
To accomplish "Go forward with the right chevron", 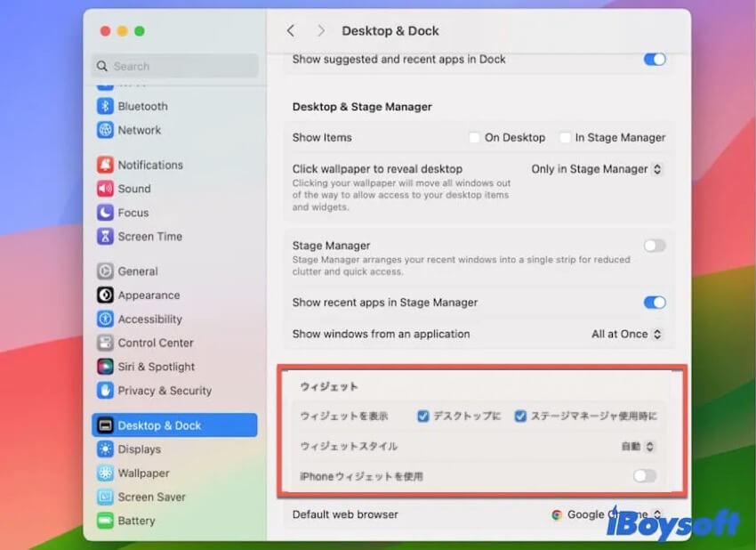I will (x=321, y=31).
